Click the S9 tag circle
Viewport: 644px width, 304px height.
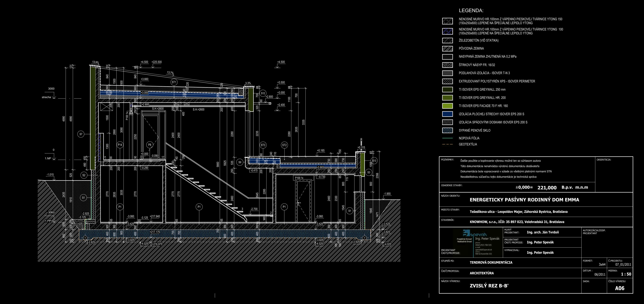(x=240, y=162)
